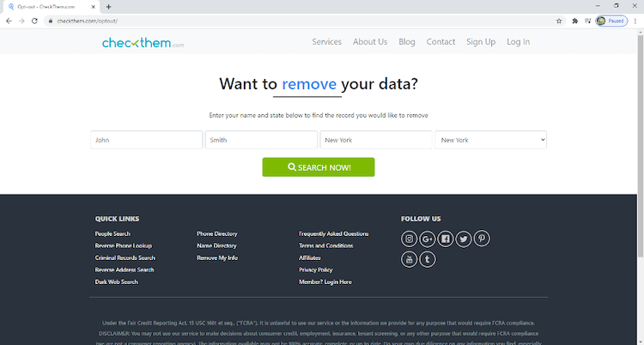
Task: Focus the city field with New York placeholder
Action: 376,140
